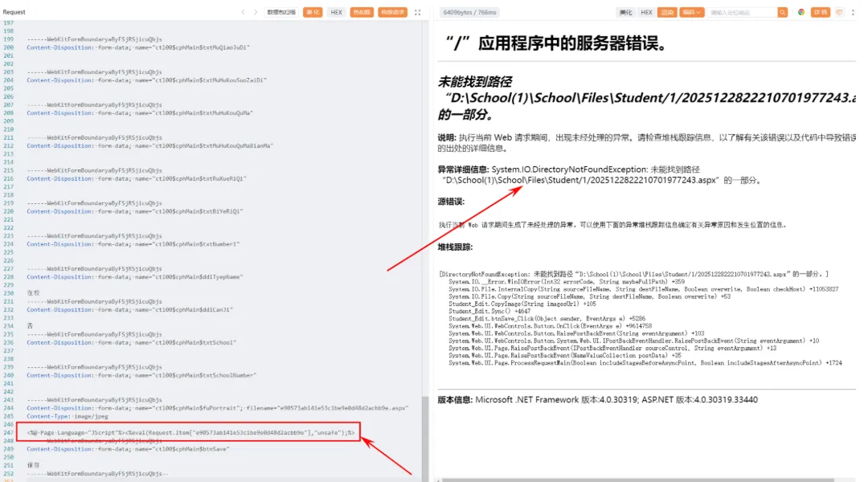868x482 pixels.
Task: Toggle HEX view for the response
Action: pos(646,12)
